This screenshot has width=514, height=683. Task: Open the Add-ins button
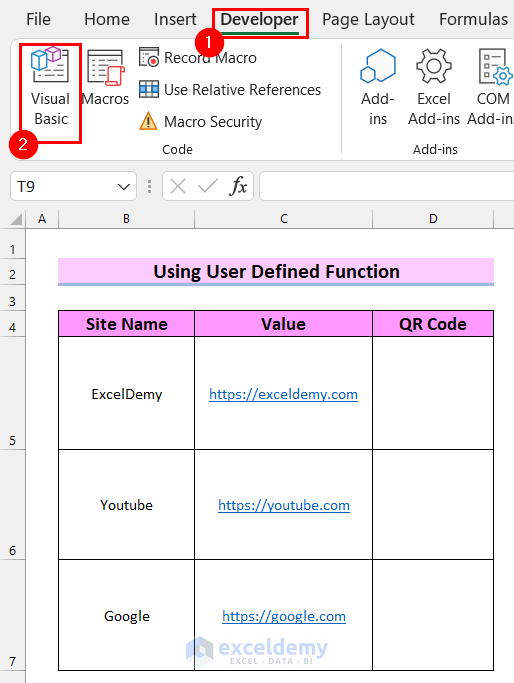pyautogui.click(x=378, y=87)
